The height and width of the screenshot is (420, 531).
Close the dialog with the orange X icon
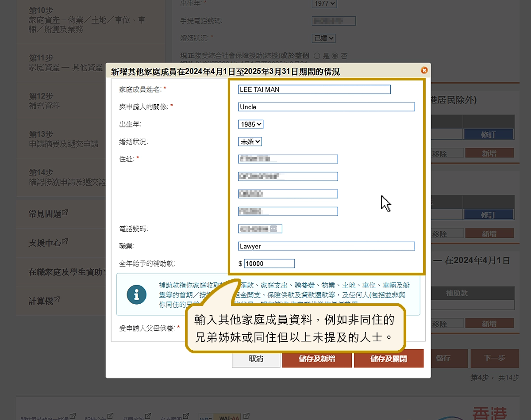(x=424, y=70)
